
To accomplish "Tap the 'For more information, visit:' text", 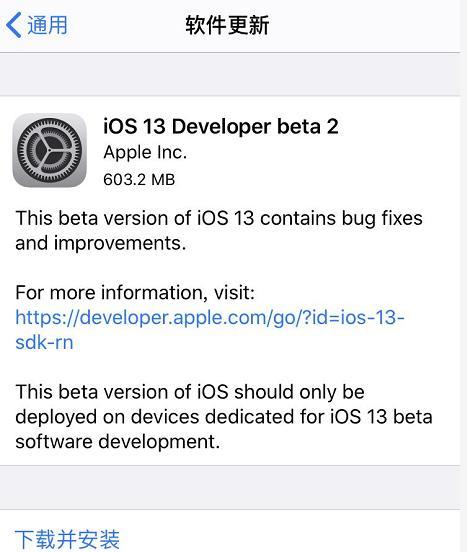I will (135, 293).
